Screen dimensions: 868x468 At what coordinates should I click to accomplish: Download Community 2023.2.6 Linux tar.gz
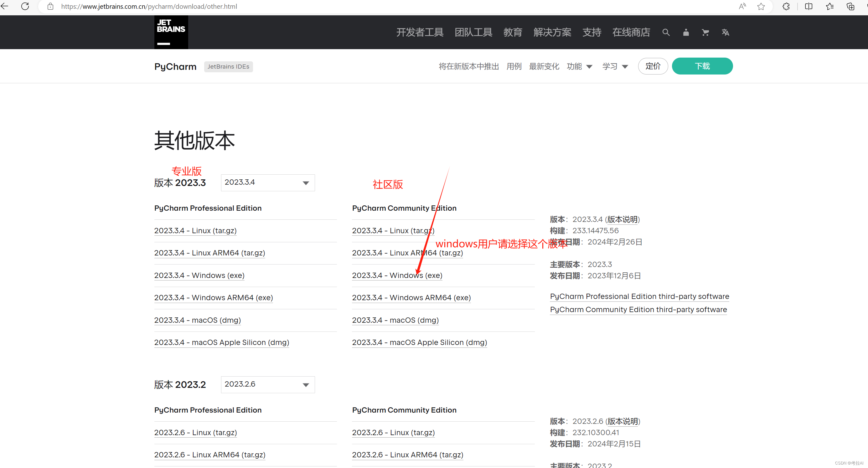394,432
